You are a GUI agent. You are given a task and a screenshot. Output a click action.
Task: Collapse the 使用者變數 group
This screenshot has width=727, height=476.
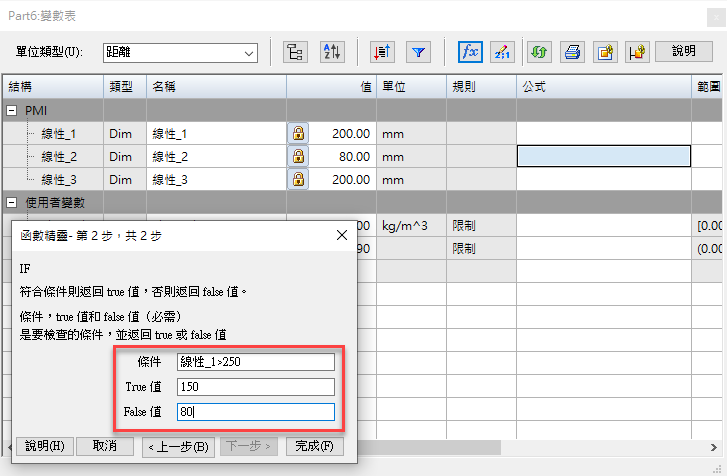12,203
